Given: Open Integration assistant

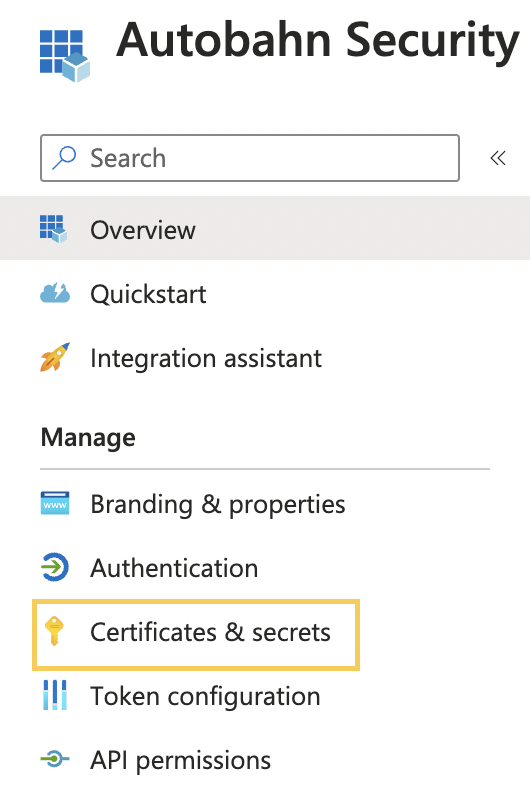Looking at the screenshot, I should tap(265, 358).
